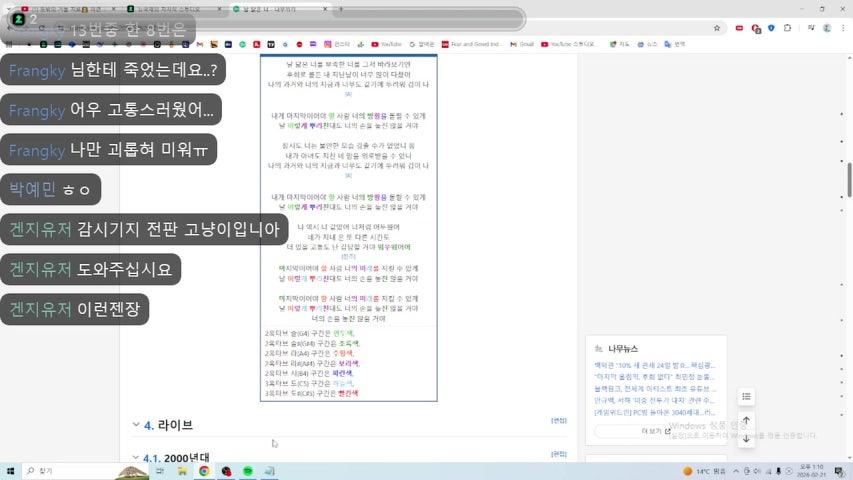
Task: Bookmark this page with the star icon
Action: (716, 28)
